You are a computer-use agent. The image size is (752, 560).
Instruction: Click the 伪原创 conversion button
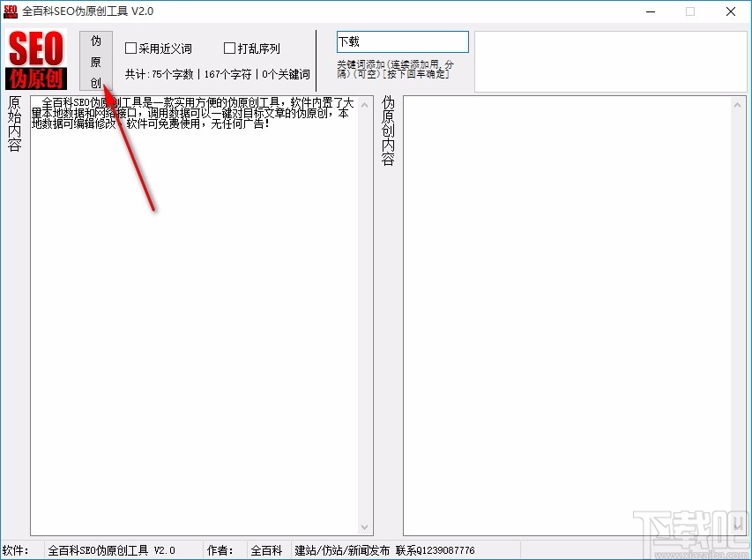(x=95, y=62)
